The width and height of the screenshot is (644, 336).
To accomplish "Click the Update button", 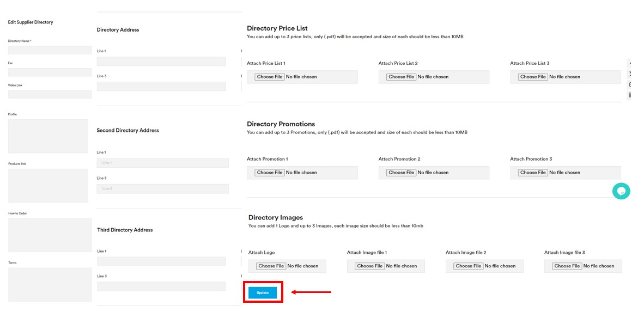I will pos(263,293).
